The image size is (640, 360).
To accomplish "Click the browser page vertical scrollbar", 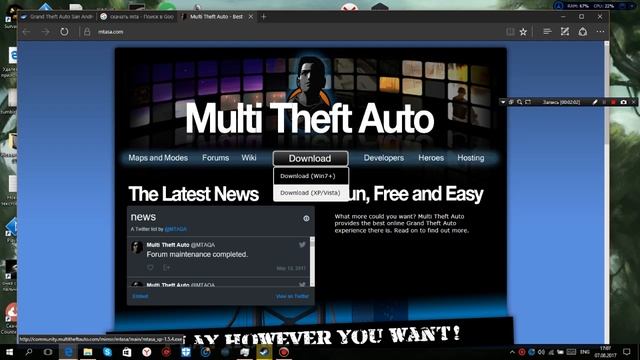I will pyautogui.click(x=607, y=192).
